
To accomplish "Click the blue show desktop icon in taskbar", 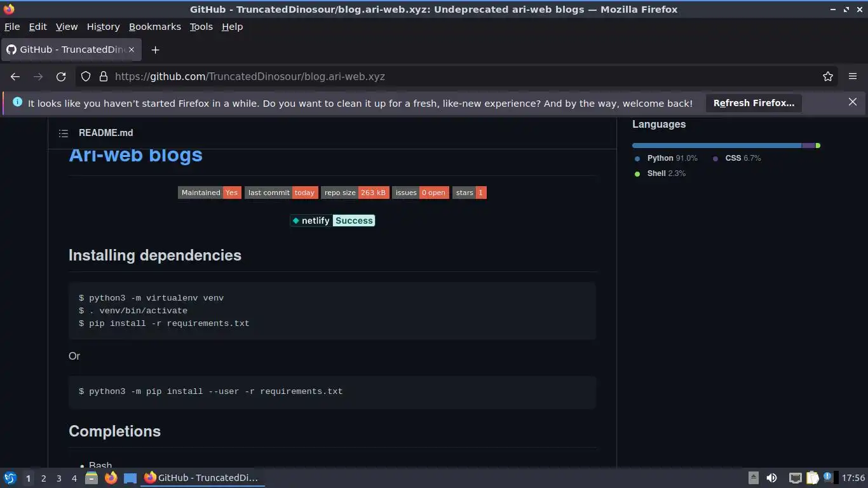I will (130, 478).
